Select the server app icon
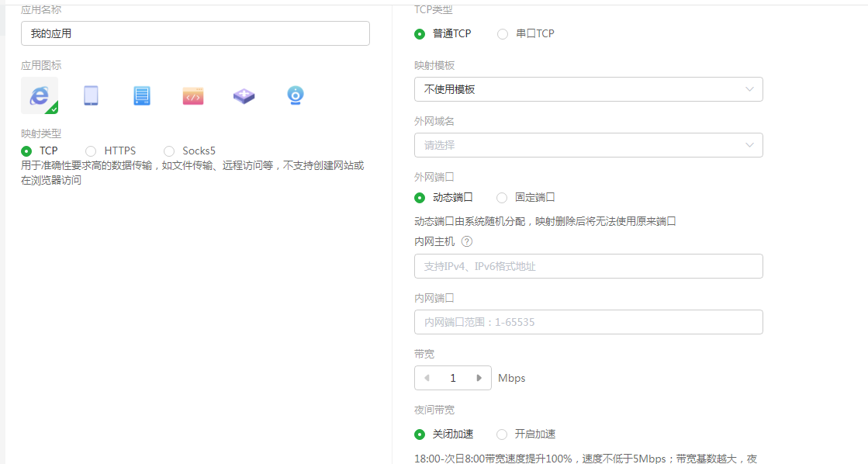The image size is (868, 464). pos(141,95)
